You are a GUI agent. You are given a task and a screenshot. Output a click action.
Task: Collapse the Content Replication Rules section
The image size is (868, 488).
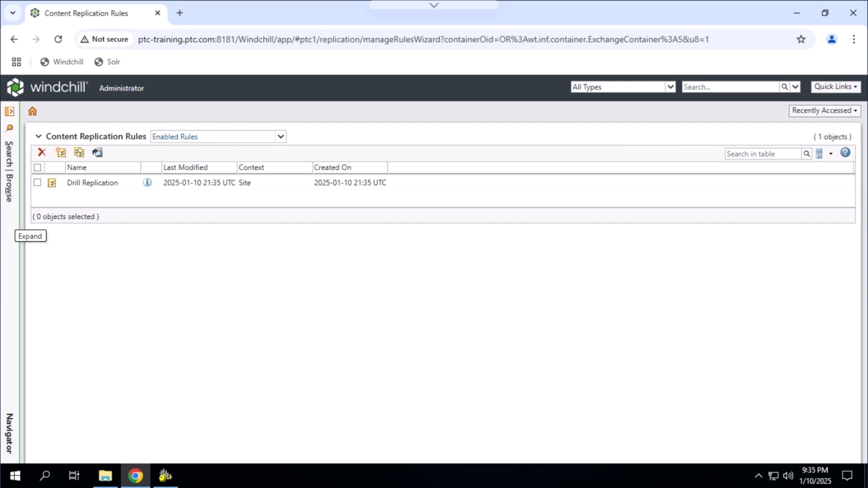[x=38, y=136]
